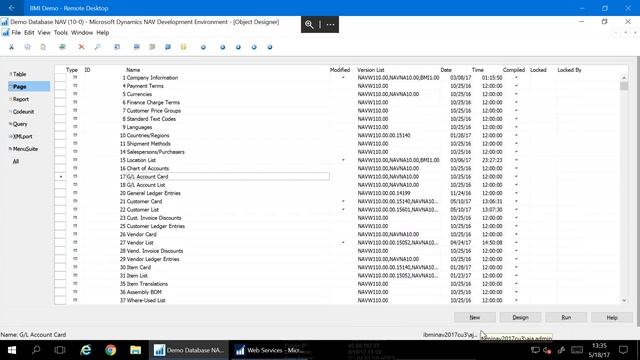Click page type icon for Chart of Accounts row
Image resolution: width=640 pixels, height=360 pixels.
75,168
